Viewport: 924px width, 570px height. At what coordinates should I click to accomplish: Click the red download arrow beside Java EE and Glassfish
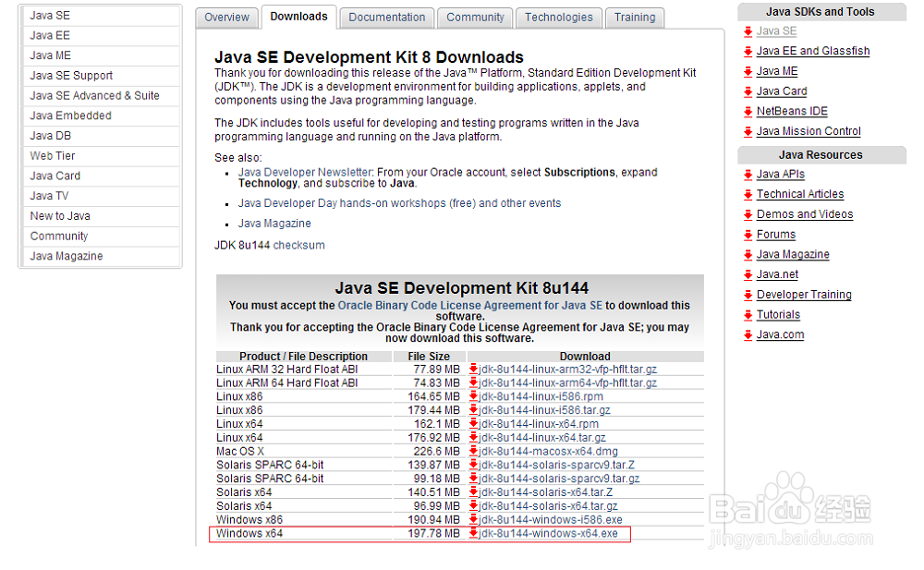pyautogui.click(x=748, y=52)
